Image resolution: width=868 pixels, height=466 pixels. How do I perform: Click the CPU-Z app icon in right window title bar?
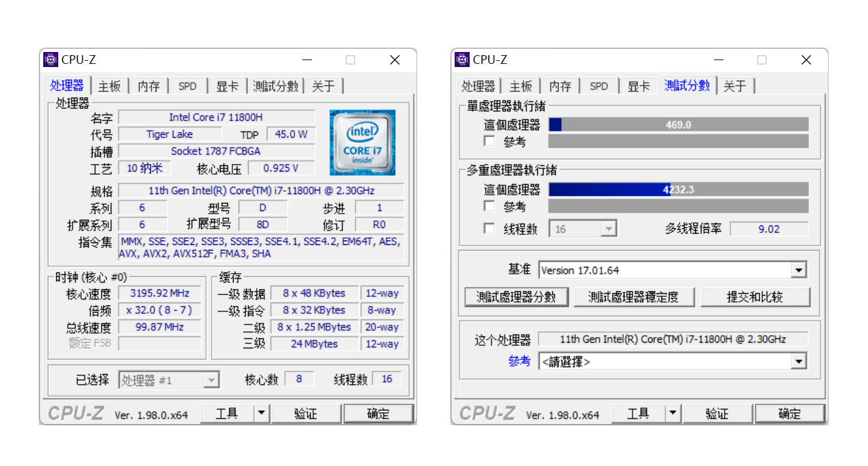(x=462, y=60)
